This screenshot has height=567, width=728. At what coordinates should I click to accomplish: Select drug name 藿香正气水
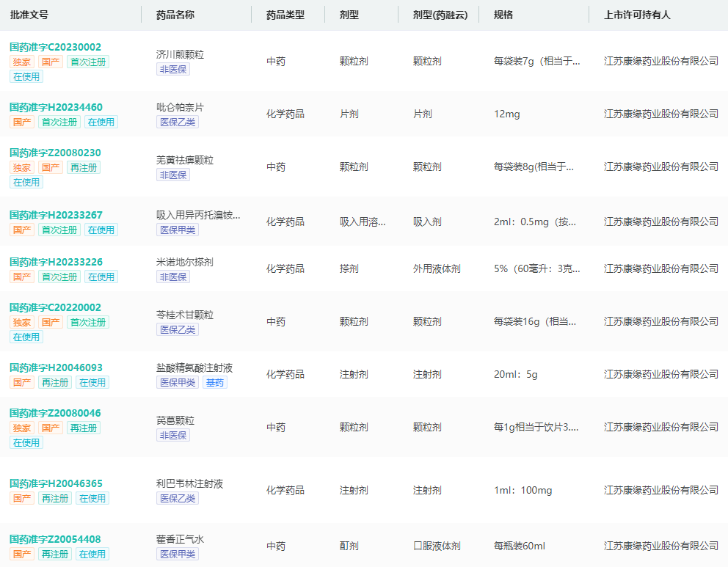pyautogui.click(x=180, y=540)
